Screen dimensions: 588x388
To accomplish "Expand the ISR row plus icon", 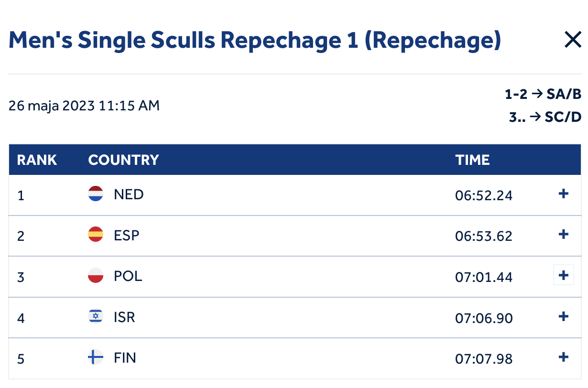I will coord(564,316).
